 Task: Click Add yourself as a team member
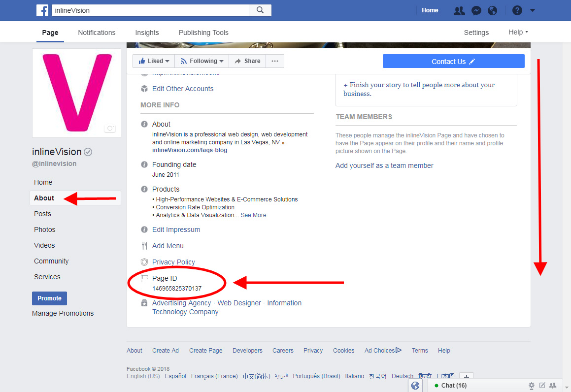point(384,165)
